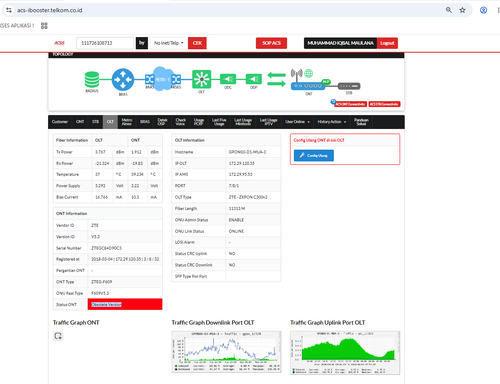
Task: Click the globe icon above ONT
Action: [309, 73]
